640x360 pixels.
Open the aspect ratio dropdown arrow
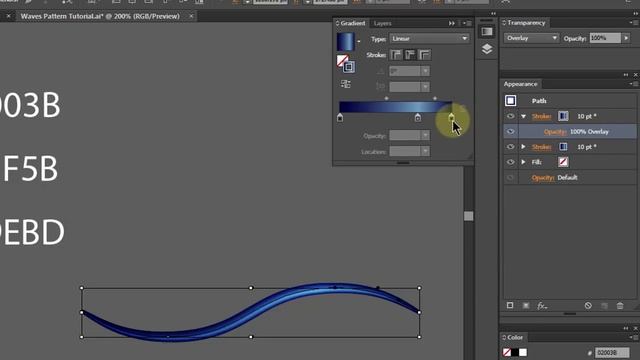[425, 87]
